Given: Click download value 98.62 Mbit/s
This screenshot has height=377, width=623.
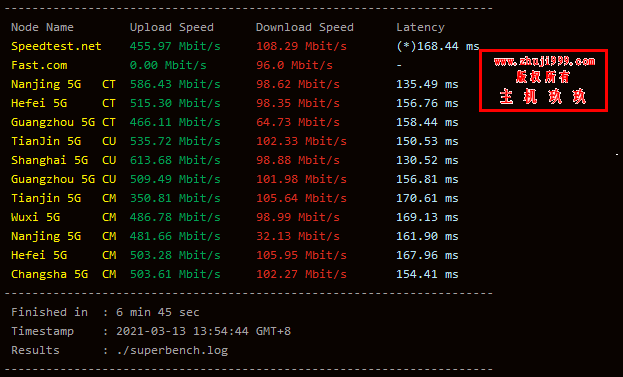Looking at the screenshot, I should point(298,84).
